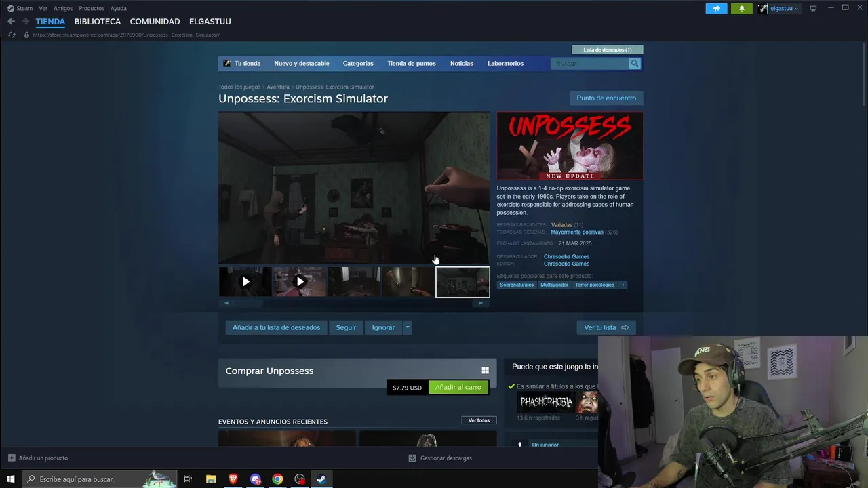The width and height of the screenshot is (868, 488).
Task: Click Añadir al carro button
Action: click(458, 388)
